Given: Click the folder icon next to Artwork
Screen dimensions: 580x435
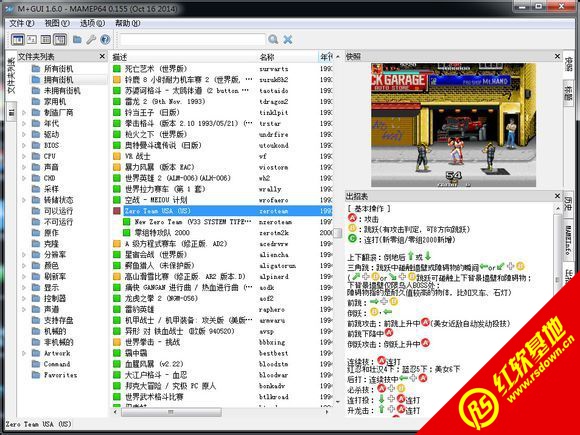Looking at the screenshot, I should click(36, 353).
